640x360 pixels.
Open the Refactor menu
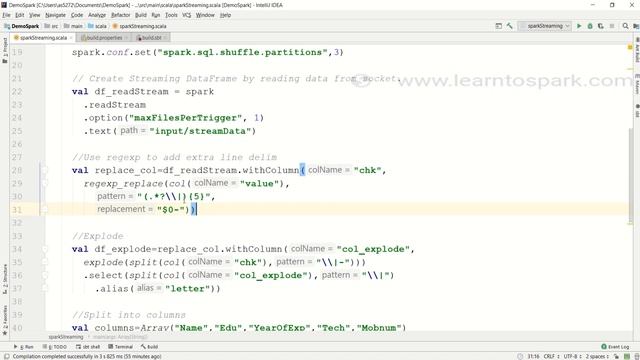click(120, 15)
